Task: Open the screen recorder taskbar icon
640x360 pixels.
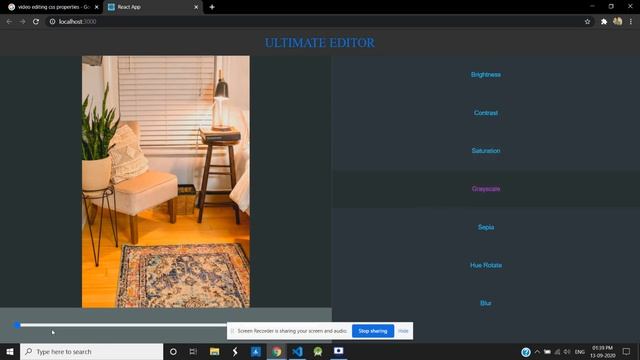Action: tap(339, 351)
